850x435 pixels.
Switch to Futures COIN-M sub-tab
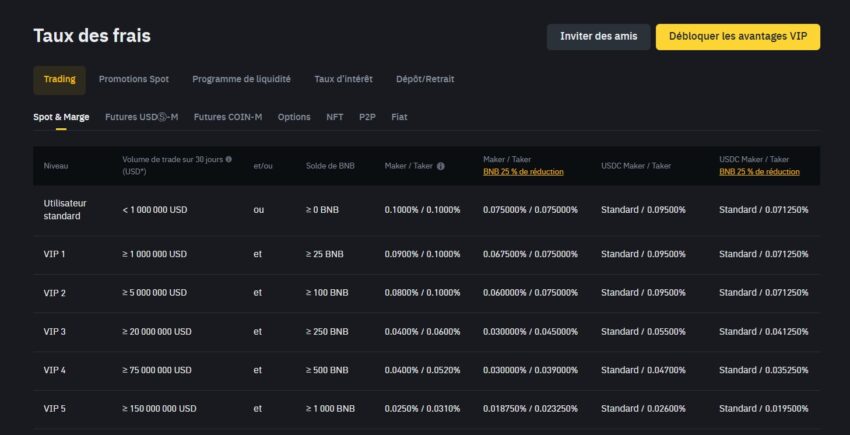(228, 117)
